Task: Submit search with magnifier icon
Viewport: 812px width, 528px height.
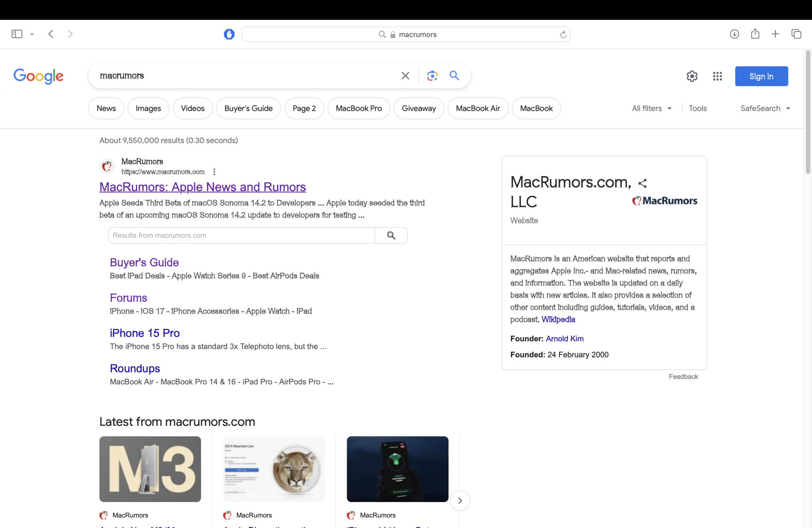Action: click(x=454, y=75)
